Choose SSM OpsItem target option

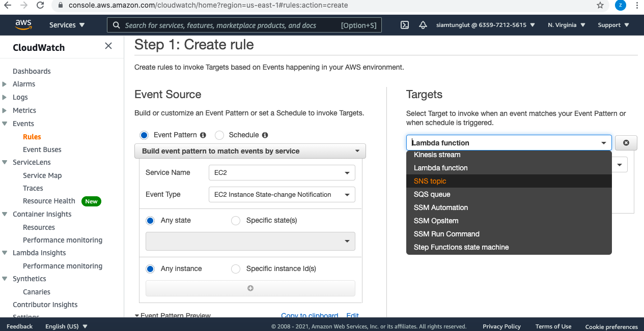point(509,221)
